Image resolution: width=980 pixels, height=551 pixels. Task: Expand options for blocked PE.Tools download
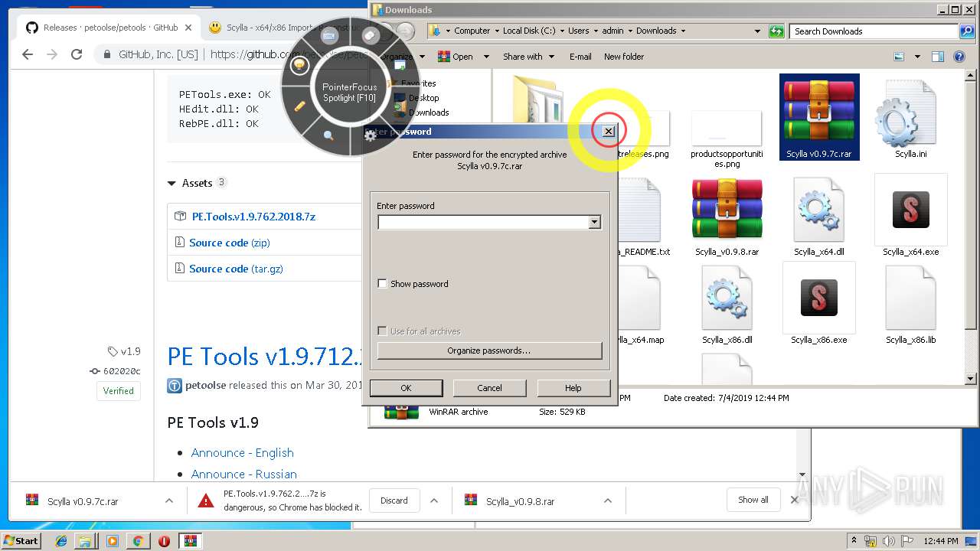click(x=434, y=500)
